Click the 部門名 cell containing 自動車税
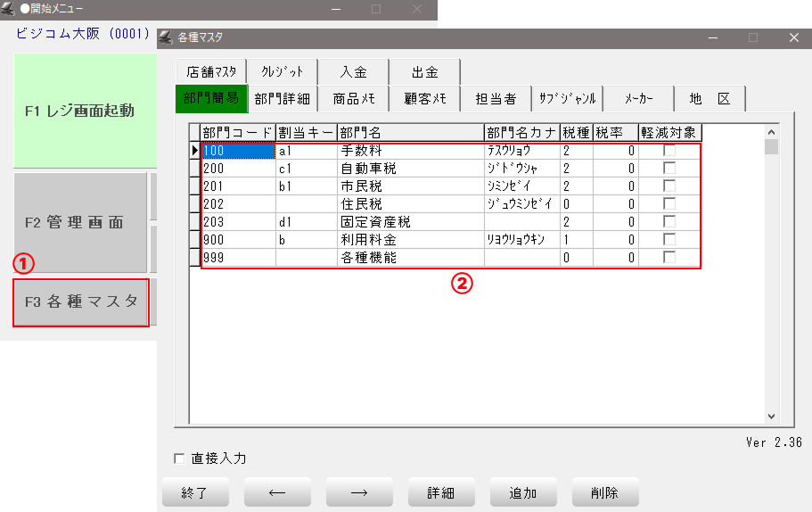Image resolution: width=812 pixels, height=512 pixels. (410, 169)
